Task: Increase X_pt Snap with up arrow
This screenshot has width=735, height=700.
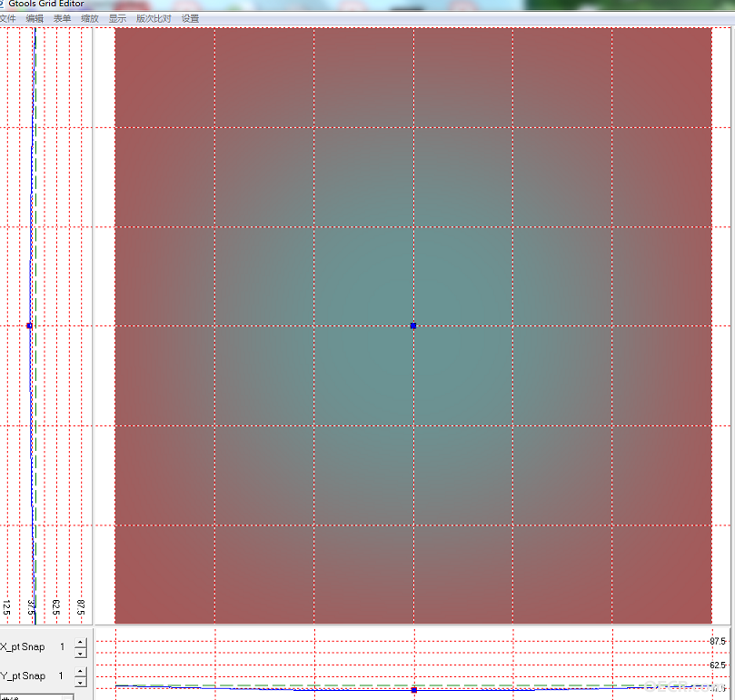Action: pyautogui.click(x=81, y=643)
